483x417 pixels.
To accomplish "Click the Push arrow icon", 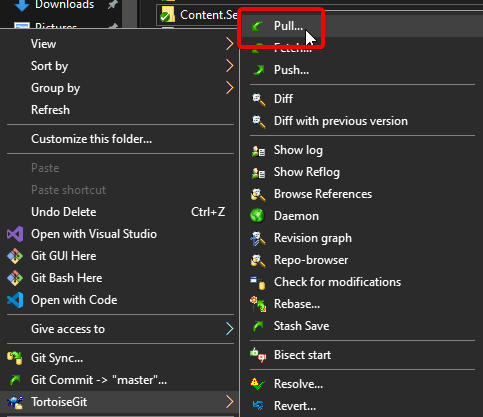I will tap(258, 70).
